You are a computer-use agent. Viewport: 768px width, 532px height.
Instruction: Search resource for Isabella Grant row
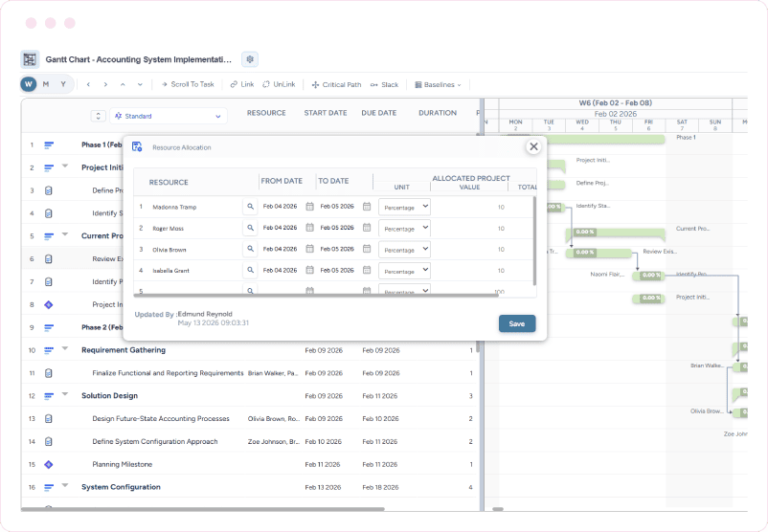250,270
